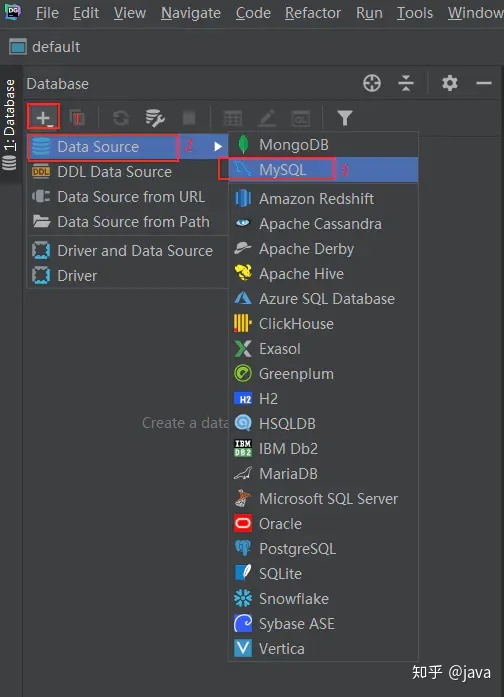This screenshot has width=504, height=697.
Task: Click the Apache Hive bee icon
Action: 243,272
